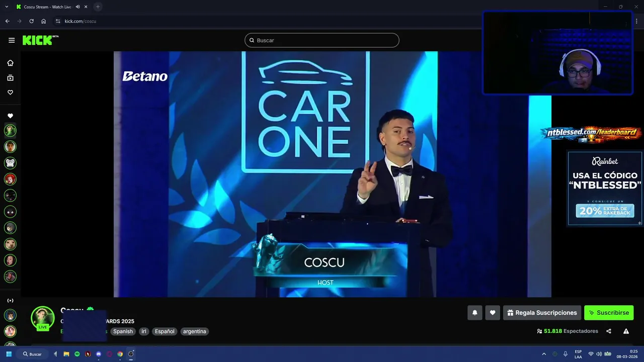Report stream using warning triangle icon
Screen dimensions: 644x362
pyautogui.click(x=626, y=331)
